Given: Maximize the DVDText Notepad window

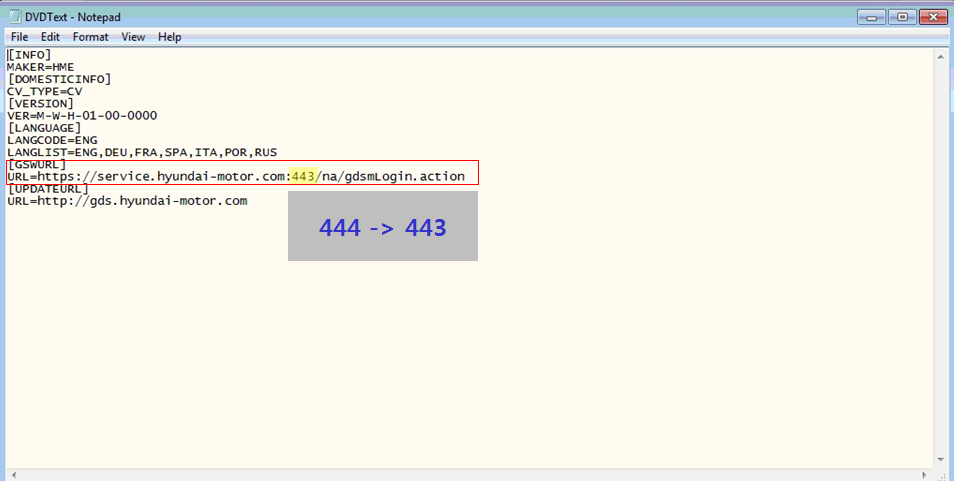Looking at the screenshot, I should pos(902,17).
